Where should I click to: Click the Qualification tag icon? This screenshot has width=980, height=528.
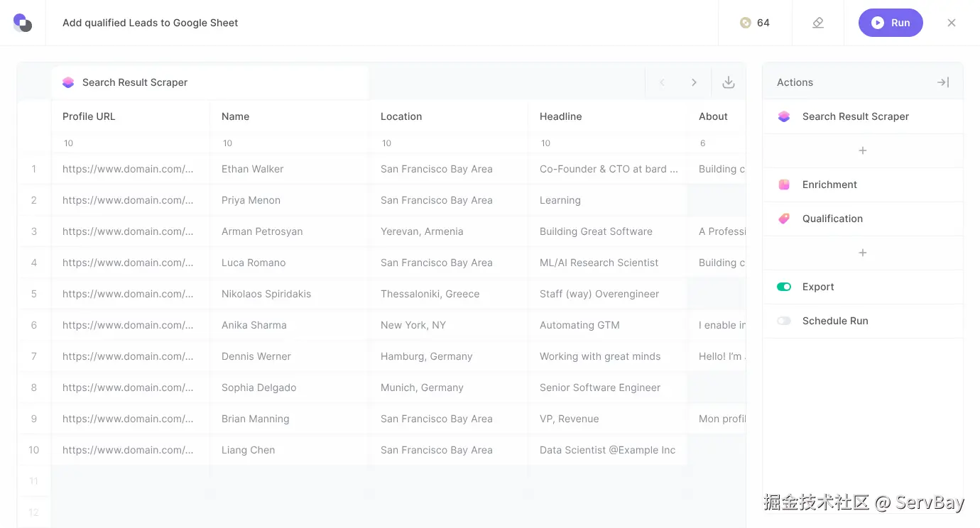(x=784, y=219)
